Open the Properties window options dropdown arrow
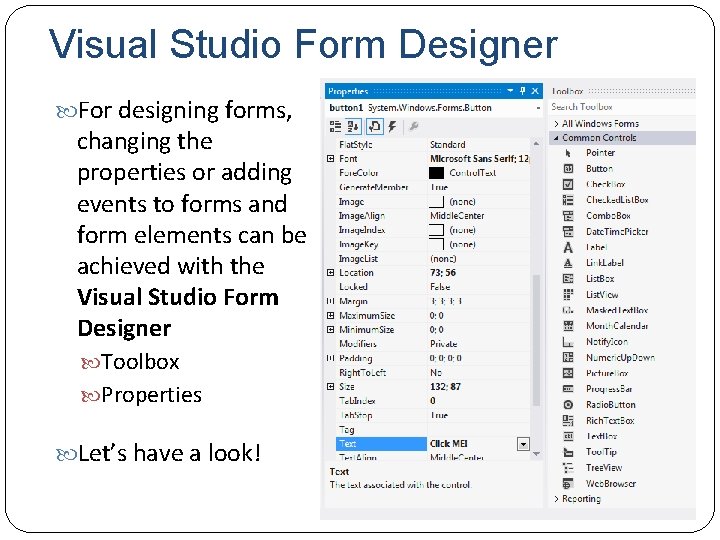The height and width of the screenshot is (540, 720). (x=510, y=91)
